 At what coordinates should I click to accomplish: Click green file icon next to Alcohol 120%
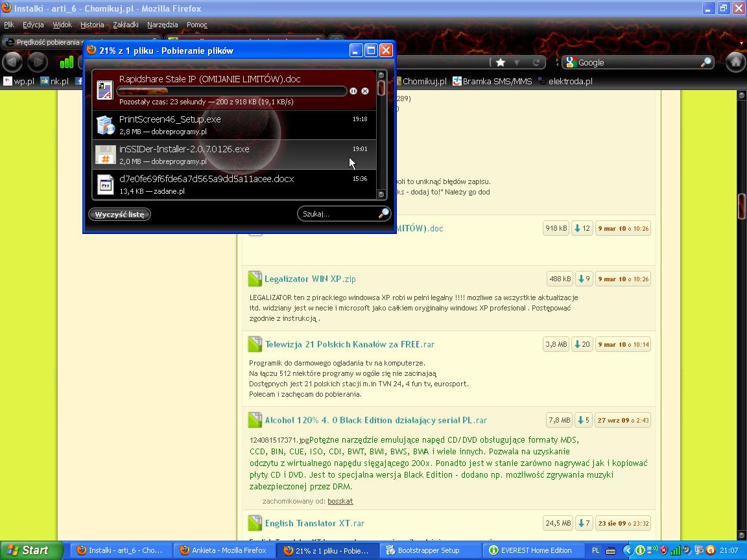click(255, 420)
